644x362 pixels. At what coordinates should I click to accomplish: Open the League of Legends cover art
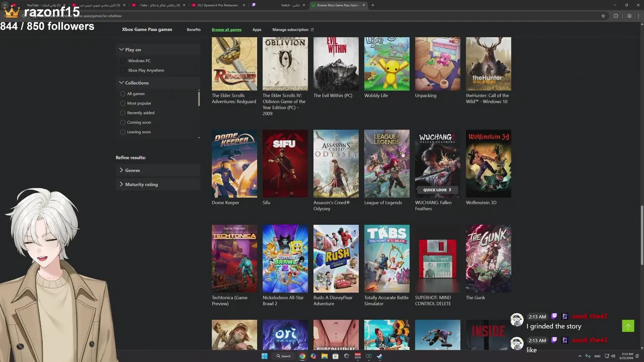[x=387, y=164]
